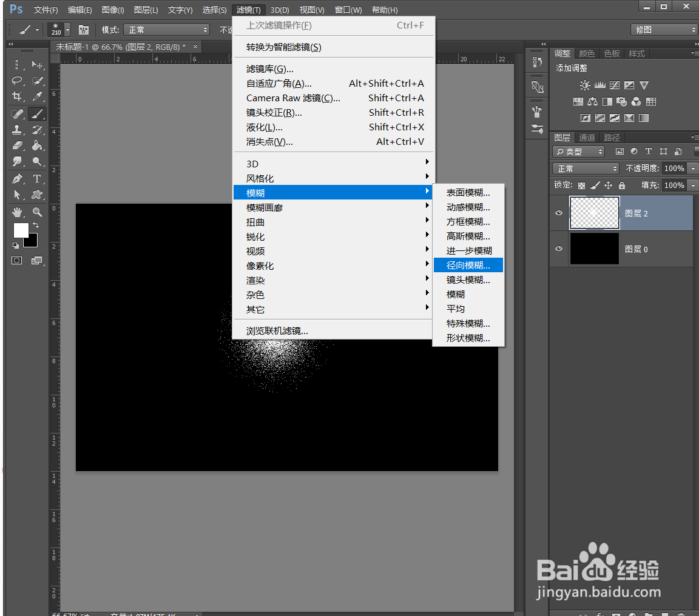Select the Eraser tool

click(17, 145)
